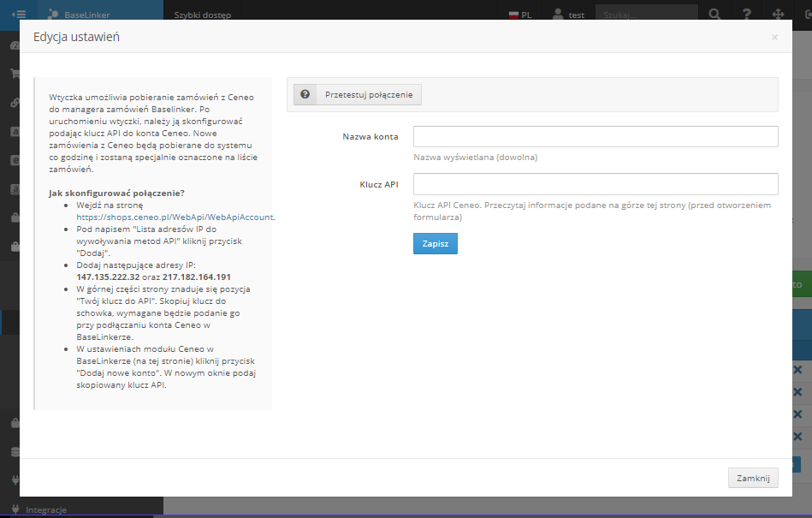
Task: Open the chain link icon in sidebar
Action: tap(15, 103)
